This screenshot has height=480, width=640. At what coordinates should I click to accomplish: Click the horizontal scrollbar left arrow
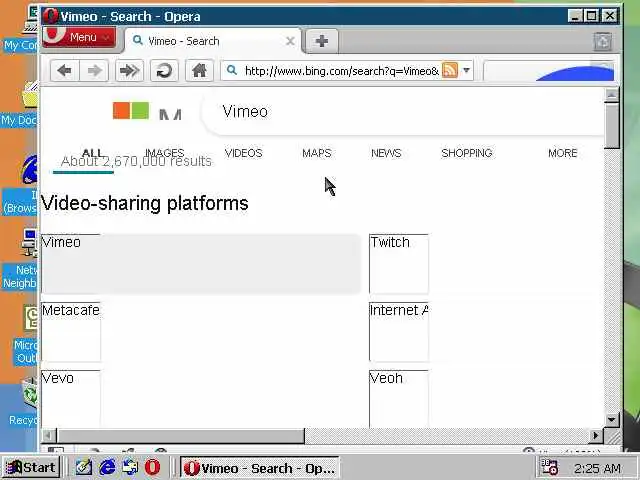48,436
